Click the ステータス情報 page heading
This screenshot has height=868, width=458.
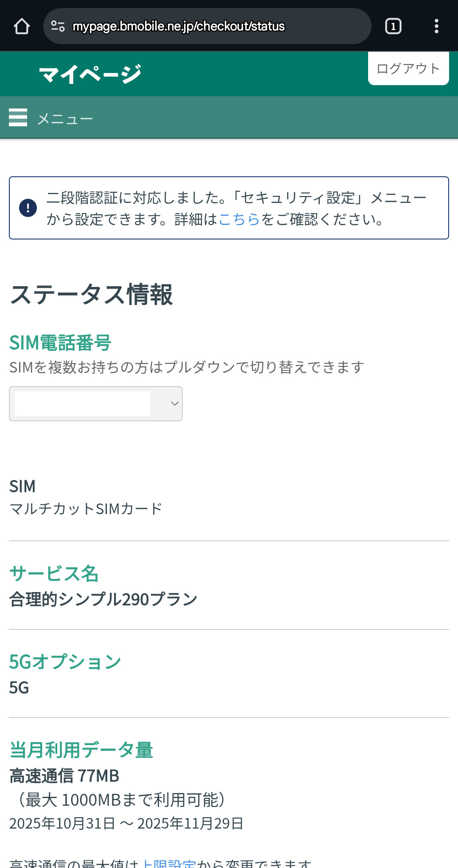pyautogui.click(x=91, y=295)
